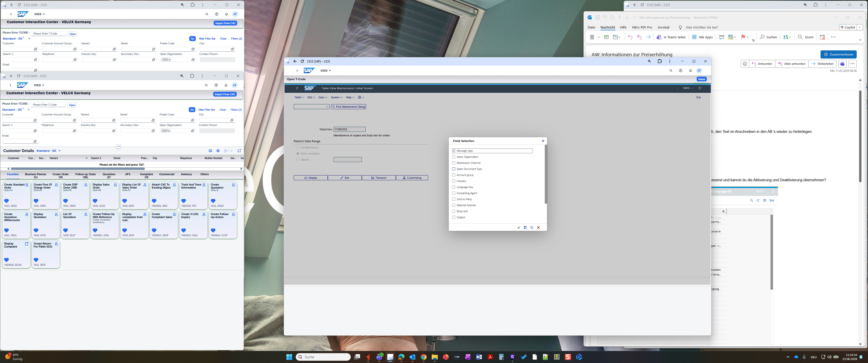Switch to the Complaint CR tab
Screen dimensions: 868x363
coord(146,175)
